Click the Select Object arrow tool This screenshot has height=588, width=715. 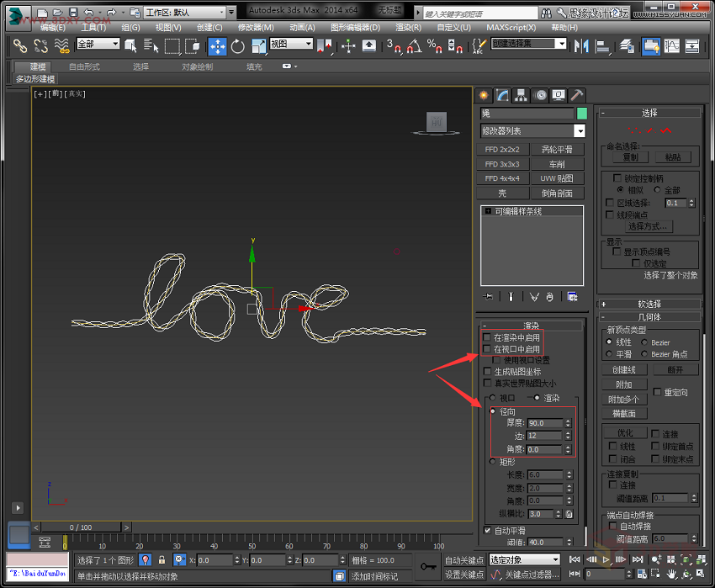tap(130, 46)
